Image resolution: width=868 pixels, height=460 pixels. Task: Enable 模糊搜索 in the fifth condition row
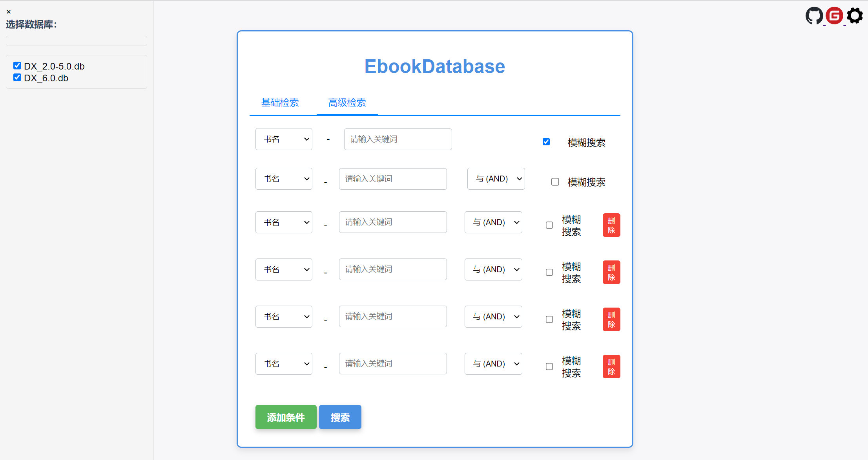(x=549, y=319)
